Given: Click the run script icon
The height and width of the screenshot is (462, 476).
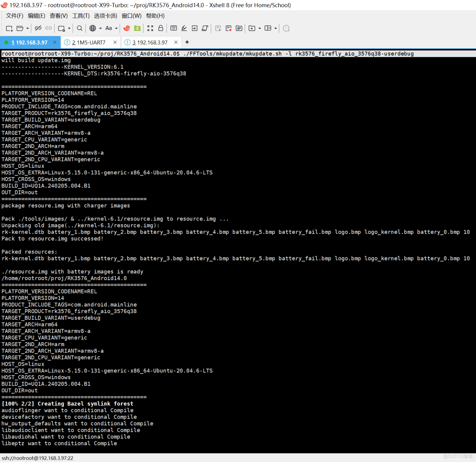Looking at the screenshot, I should [x=218, y=28].
